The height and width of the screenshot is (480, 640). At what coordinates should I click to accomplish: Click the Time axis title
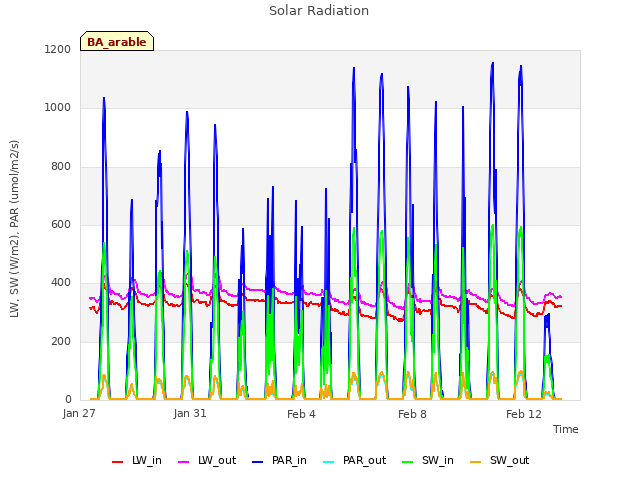pyautogui.click(x=566, y=429)
